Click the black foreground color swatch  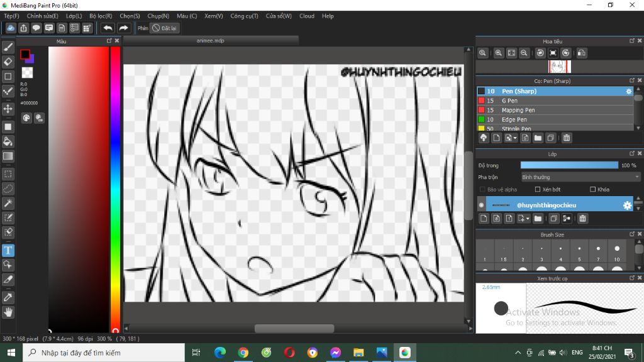click(x=25, y=54)
